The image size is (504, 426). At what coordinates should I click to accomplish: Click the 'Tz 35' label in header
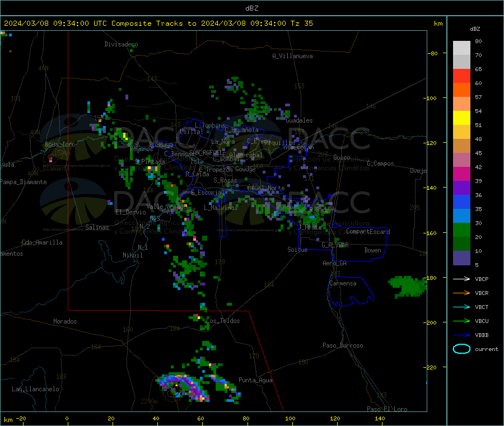tap(301, 24)
